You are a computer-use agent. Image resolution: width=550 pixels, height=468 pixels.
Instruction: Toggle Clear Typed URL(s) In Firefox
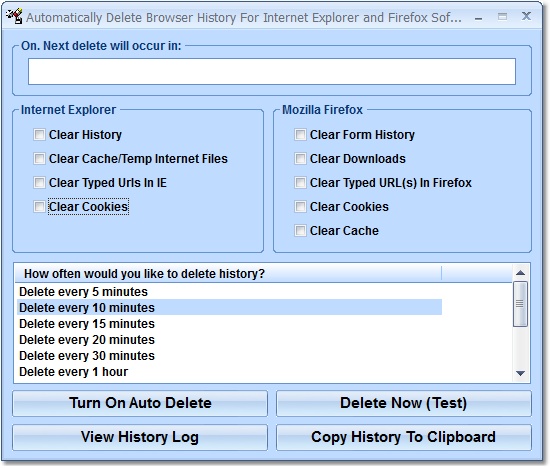(300, 183)
